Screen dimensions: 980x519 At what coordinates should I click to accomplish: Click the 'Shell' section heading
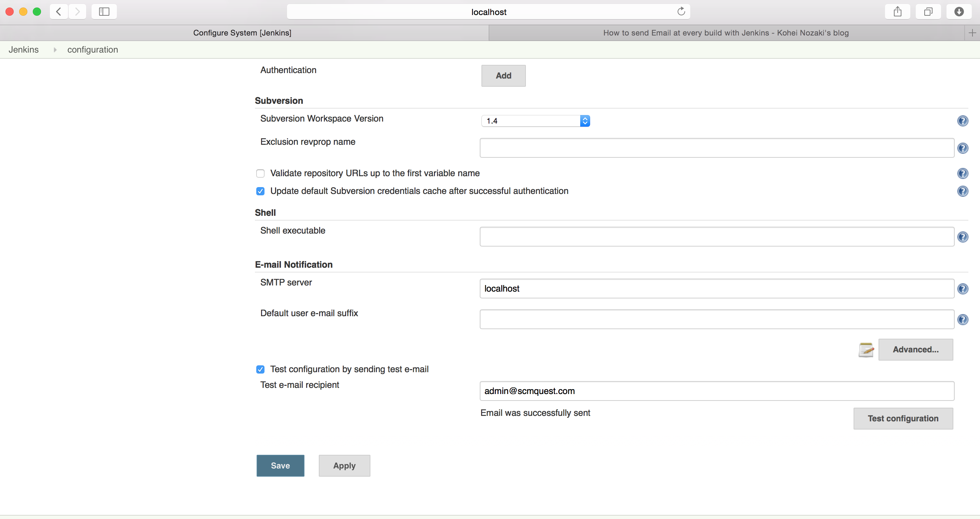(x=265, y=213)
